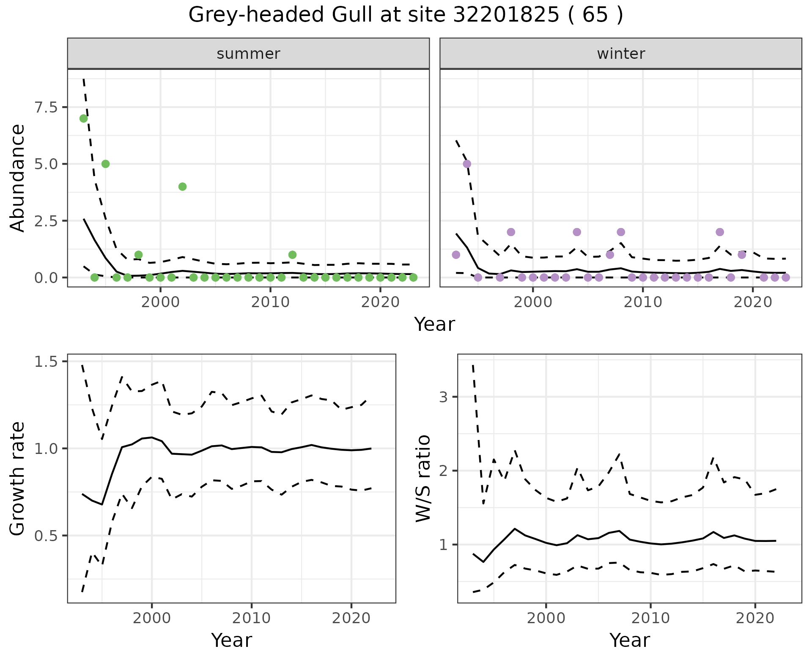This screenshot has width=812, height=660.
Task: Click the summer facet header strip
Action: 248,54
